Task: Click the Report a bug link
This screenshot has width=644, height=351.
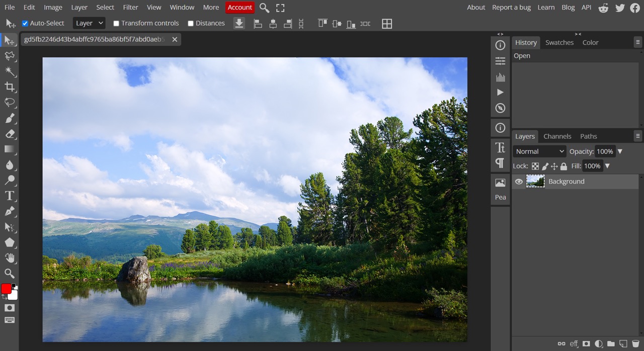Action: point(511,7)
